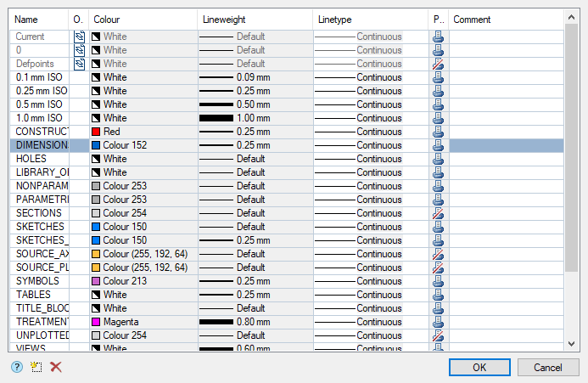The image size is (588, 383).
Task: Open lineweight dropdown for the 1.0 mm ISO layer
Action: pyautogui.click(x=255, y=118)
